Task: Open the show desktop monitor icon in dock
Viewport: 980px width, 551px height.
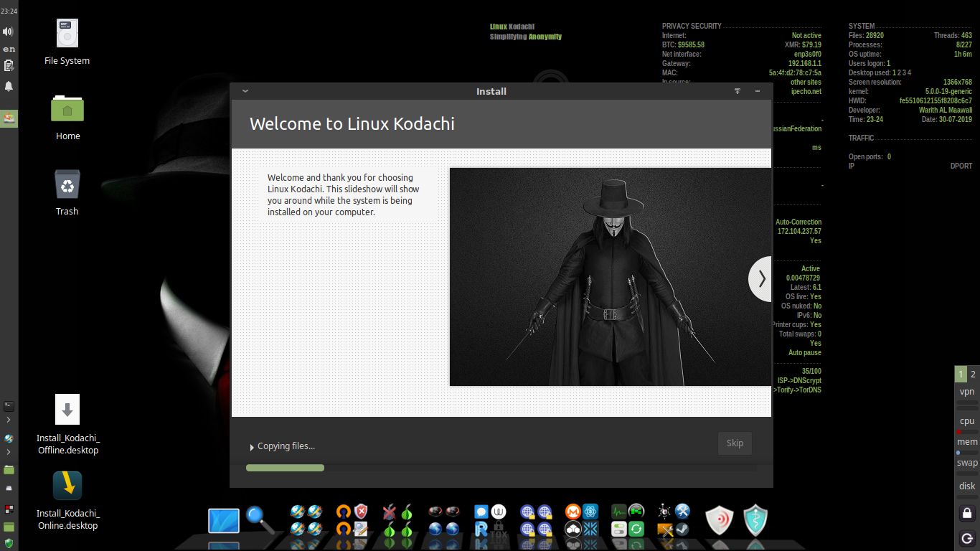Action: coord(224,520)
